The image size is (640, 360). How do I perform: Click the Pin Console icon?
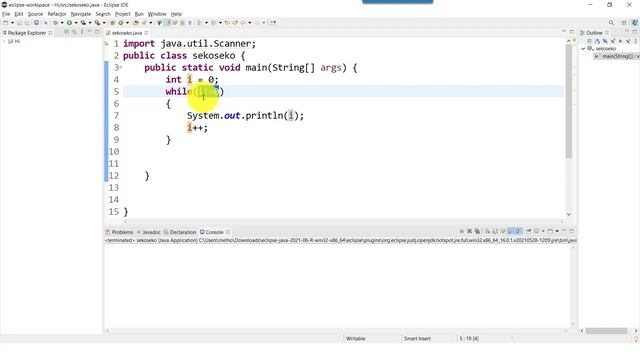coord(529,231)
